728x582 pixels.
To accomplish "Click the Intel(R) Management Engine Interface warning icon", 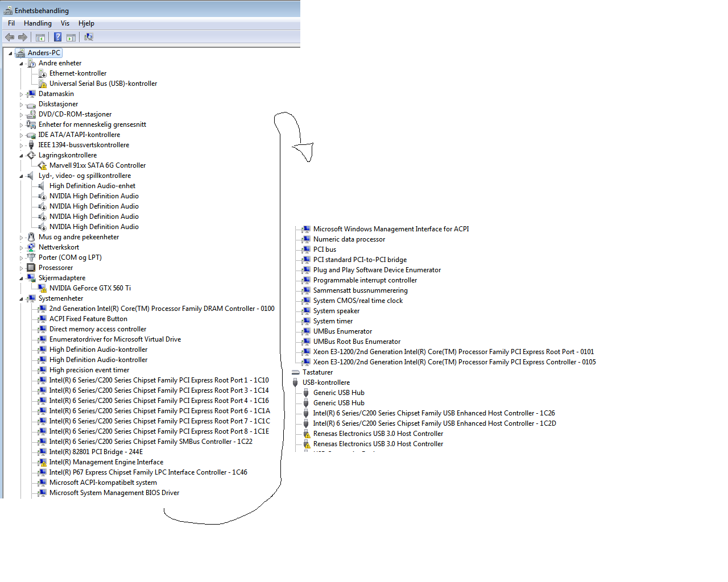I will pos(42,462).
